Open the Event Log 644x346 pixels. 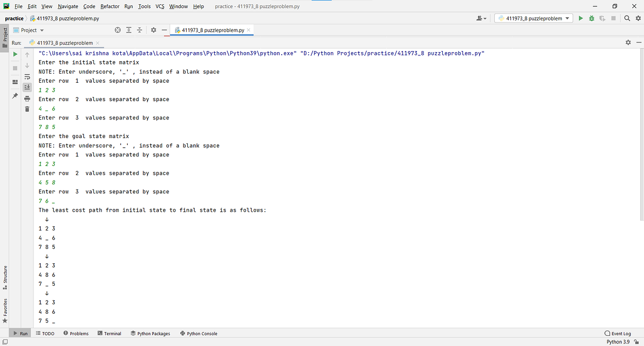pyautogui.click(x=617, y=334)
